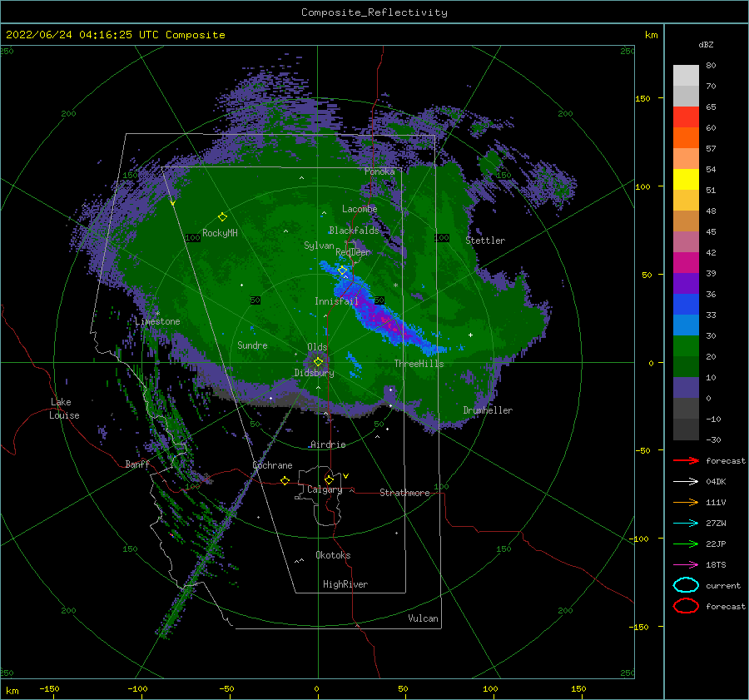Click the Banff town label
The width and height of the screenshot is (749, 700).
pyautogui.click(x=137, y=464)
